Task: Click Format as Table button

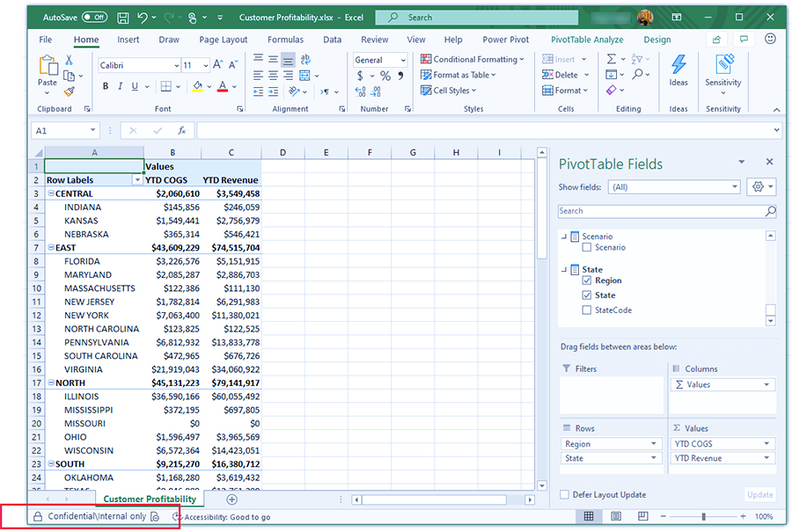Action: (x=458, y=76)
